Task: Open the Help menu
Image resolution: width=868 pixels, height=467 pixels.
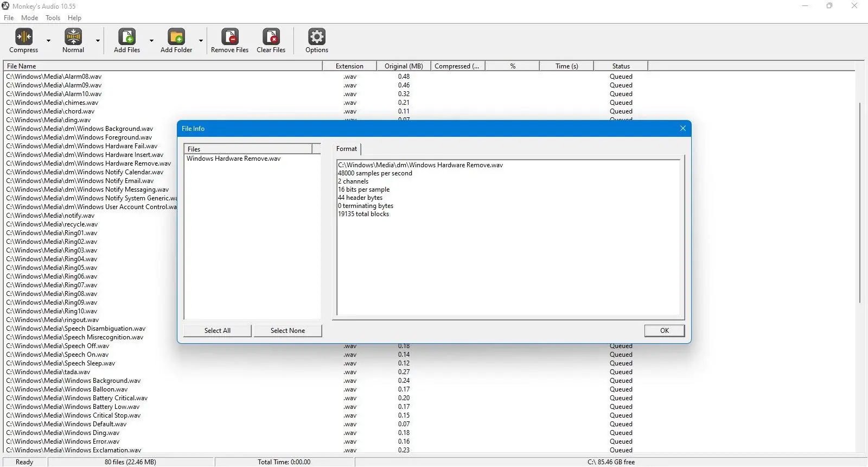Action: coord(74,18)
